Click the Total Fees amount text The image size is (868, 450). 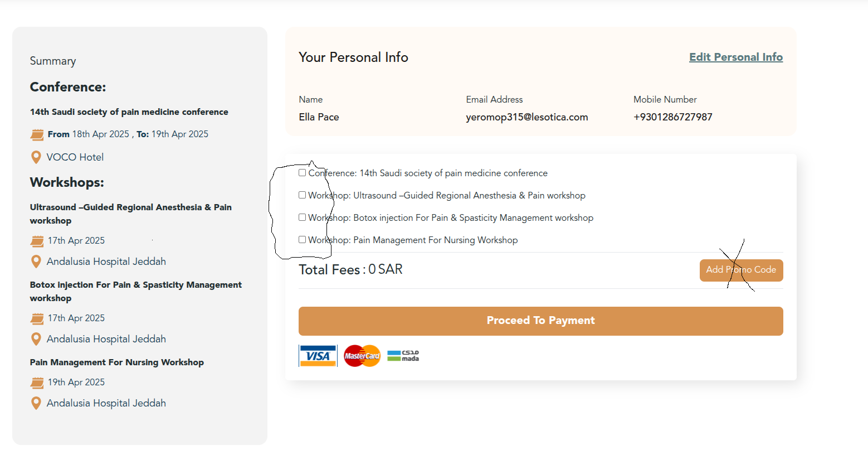(385, 270)
